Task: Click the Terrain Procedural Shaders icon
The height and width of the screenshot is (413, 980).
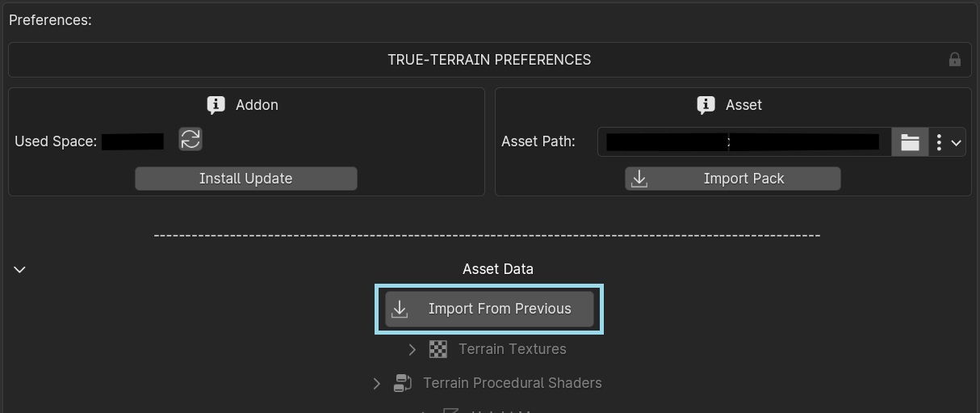Action: 403,383
